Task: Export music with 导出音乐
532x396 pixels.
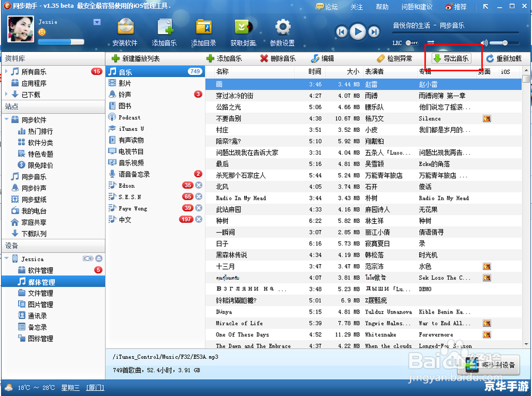Action: click(x=452, y=58)
